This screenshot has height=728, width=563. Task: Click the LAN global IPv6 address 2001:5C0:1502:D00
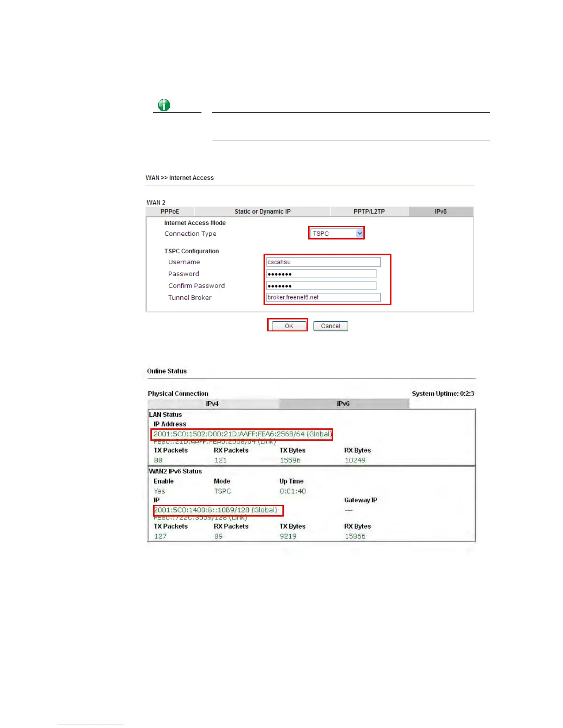click(x=242, y=434)
